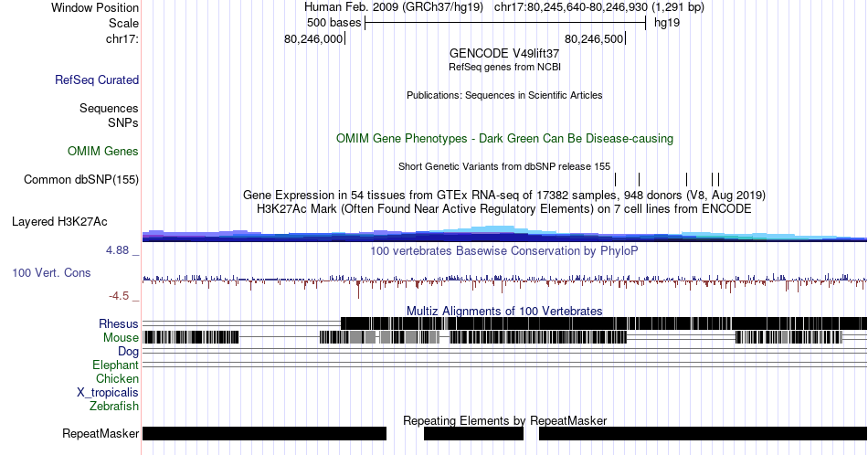The width and height of the screenshot is (868, 455).
Task: Click the middle RepeatMasker black block
Action: 474,433
